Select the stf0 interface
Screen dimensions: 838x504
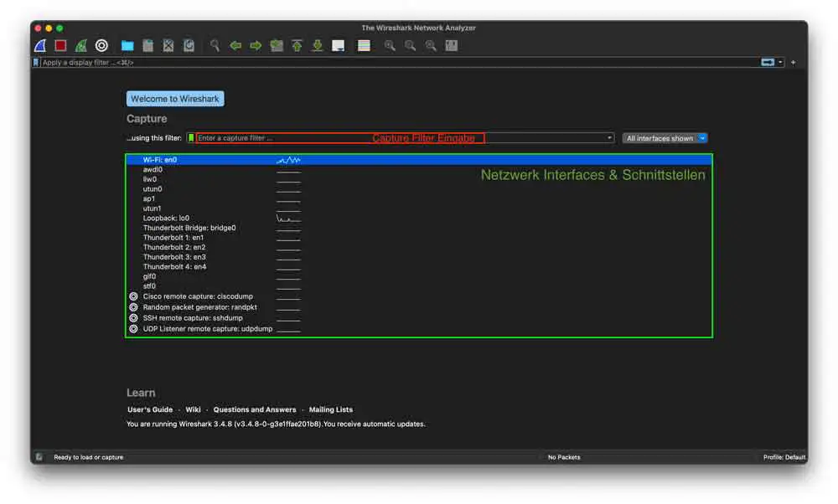click(x=419, y=285)
